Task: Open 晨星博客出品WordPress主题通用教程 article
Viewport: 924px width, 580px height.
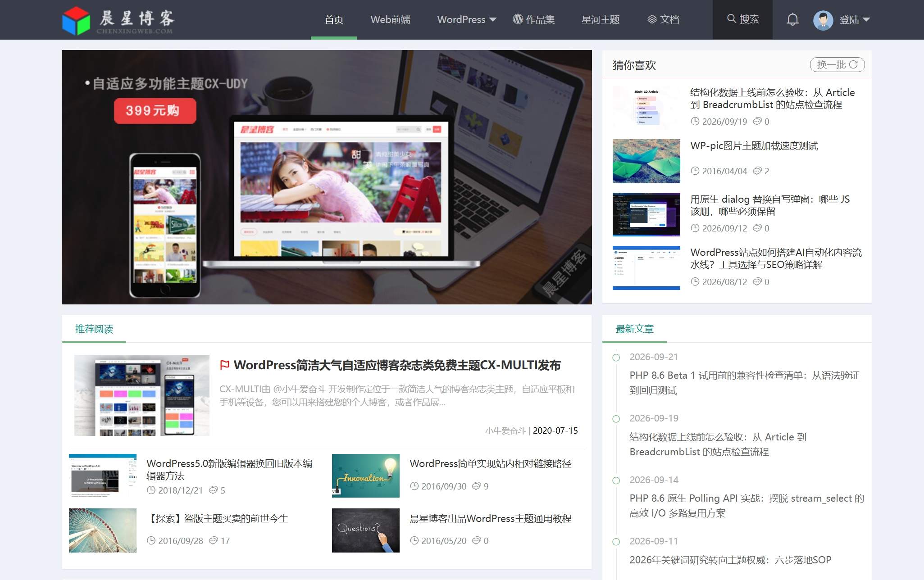Action: 490,519
